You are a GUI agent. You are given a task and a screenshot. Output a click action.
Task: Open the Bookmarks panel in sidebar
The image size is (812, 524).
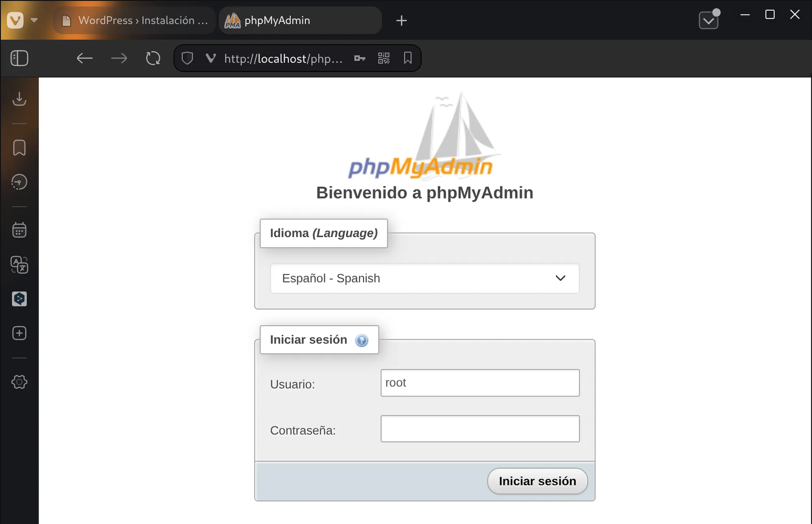click(19, 148)
